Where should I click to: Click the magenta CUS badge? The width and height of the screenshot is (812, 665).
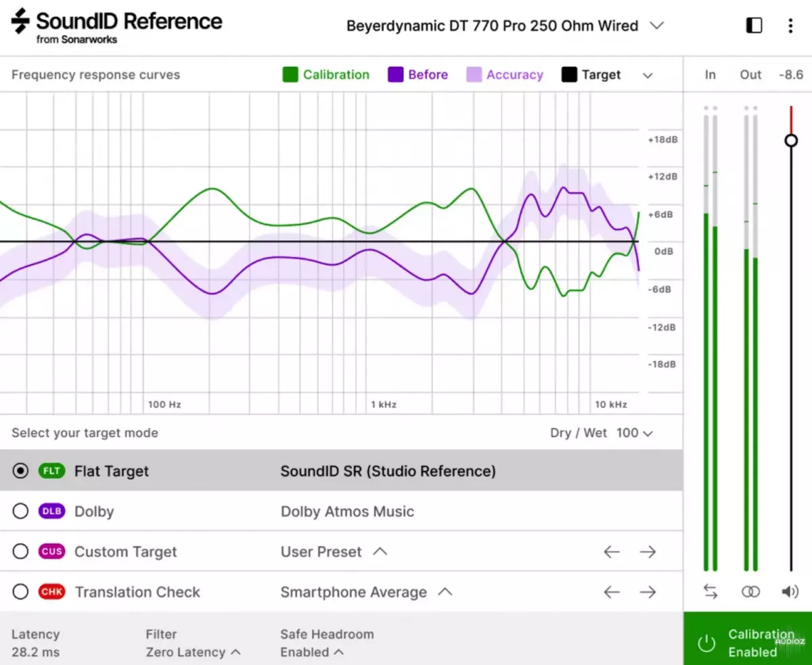coord(52,551)
